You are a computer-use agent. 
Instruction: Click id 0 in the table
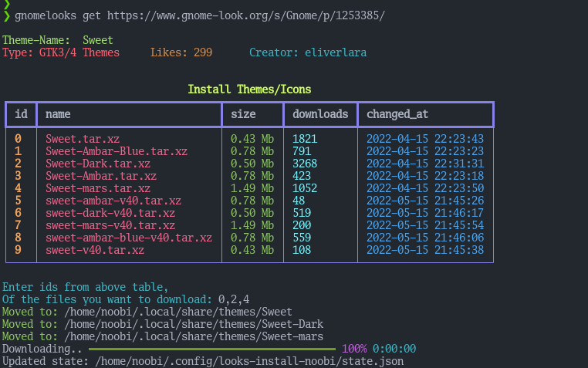(18, 139)
